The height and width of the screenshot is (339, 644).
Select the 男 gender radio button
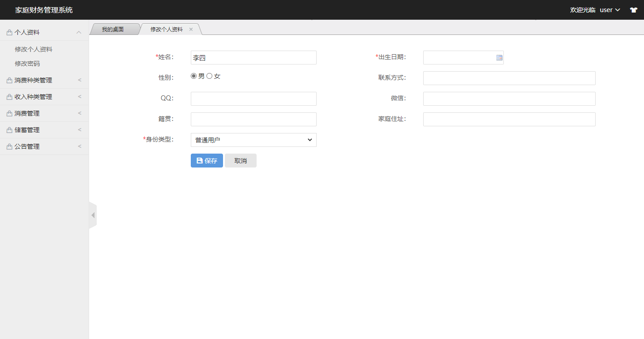[x=193, y=76]
